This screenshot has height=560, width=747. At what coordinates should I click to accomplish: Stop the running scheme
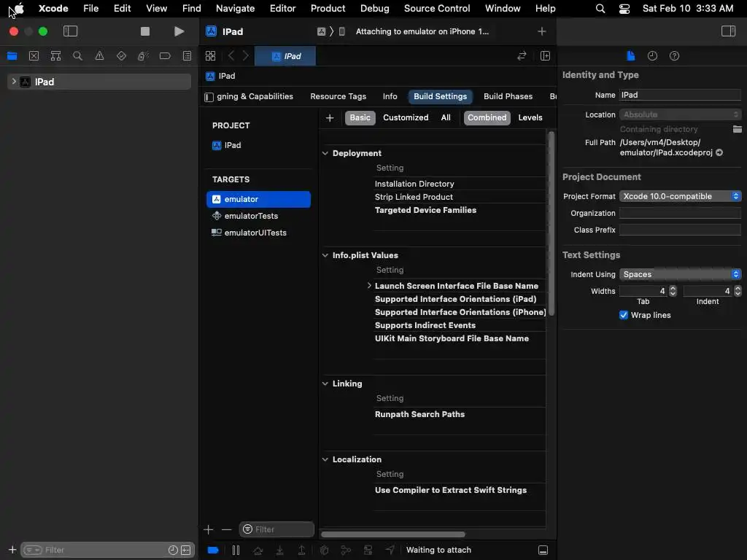(145, 31)
